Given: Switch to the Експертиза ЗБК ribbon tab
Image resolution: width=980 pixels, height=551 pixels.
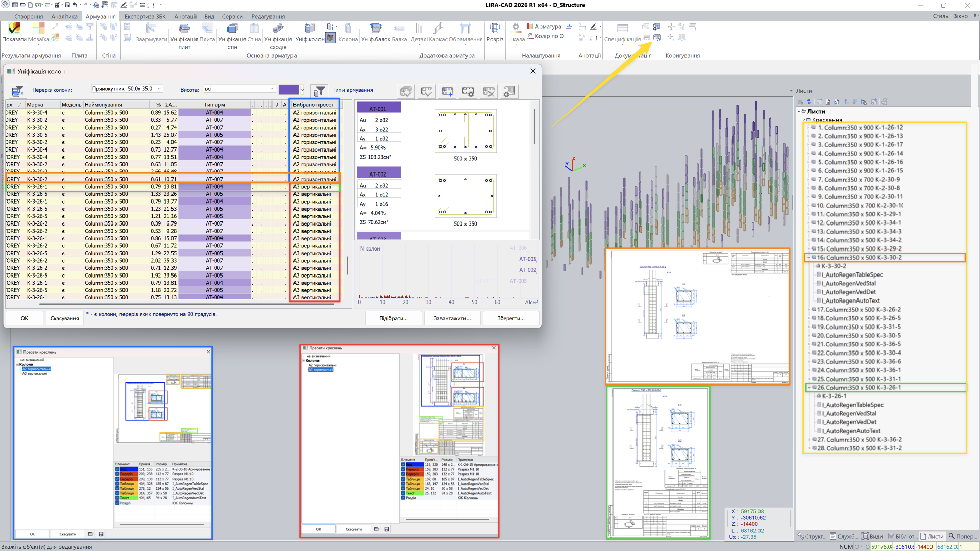Looking at the screenshot, I should (x=145, y=16).
